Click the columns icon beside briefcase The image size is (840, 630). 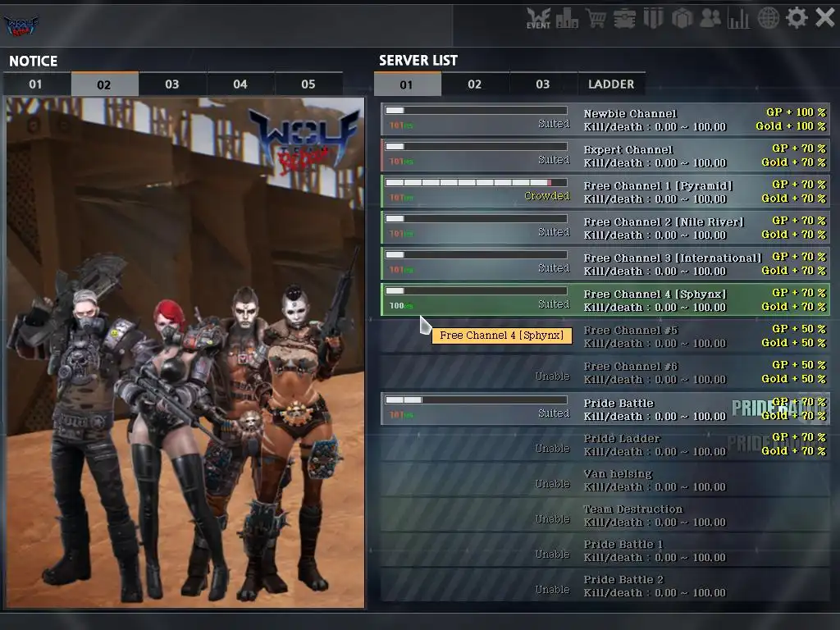click(654, 18)
